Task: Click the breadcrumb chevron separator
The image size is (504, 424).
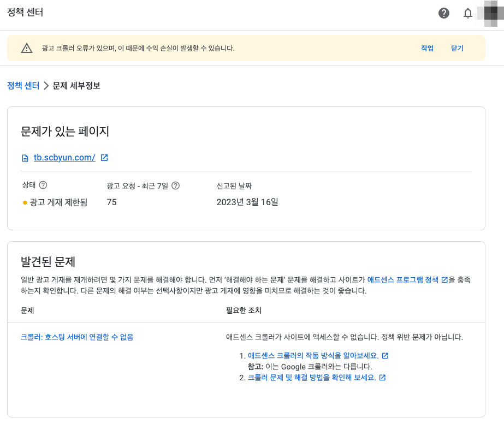Action: (x=46, y=86)
